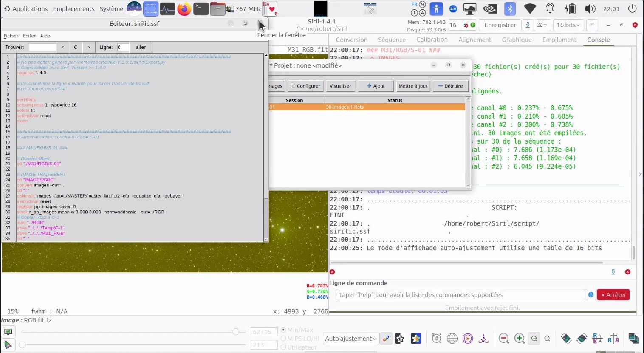644x353 pixels.
Task: Click the astrometry globe icon
Action: click(452, 339)
